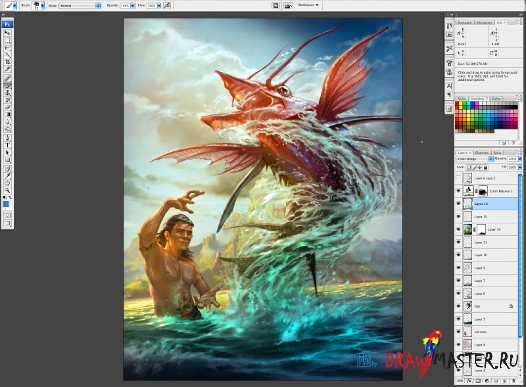
Task: Switch to the Paths tab
Action: click(497, 153)
